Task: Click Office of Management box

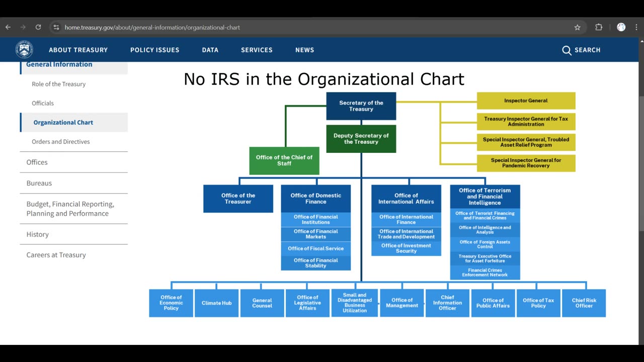Action: (402, 303)
